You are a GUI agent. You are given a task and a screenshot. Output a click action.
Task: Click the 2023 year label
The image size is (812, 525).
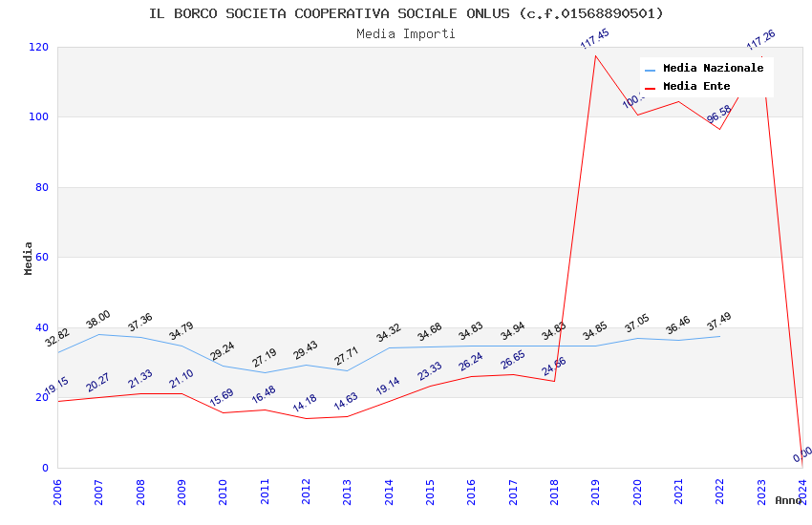coord(761,492)
